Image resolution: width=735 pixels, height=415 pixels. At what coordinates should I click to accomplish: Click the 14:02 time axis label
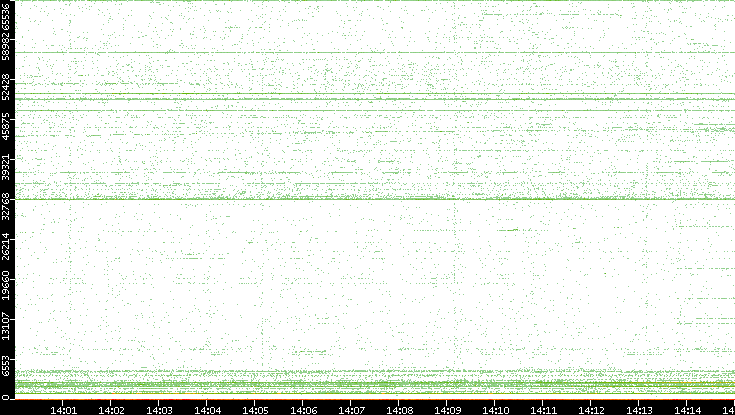112,411
